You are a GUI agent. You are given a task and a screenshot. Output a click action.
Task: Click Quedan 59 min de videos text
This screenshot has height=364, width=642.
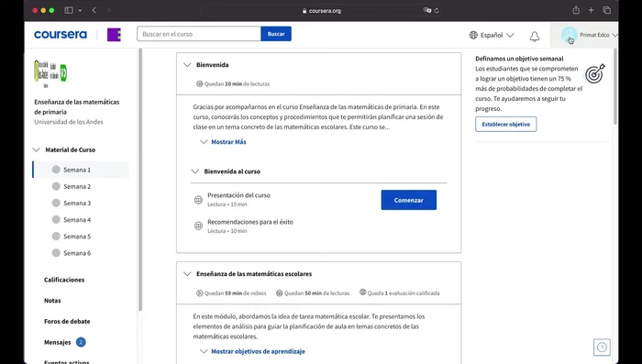point(235,293)
